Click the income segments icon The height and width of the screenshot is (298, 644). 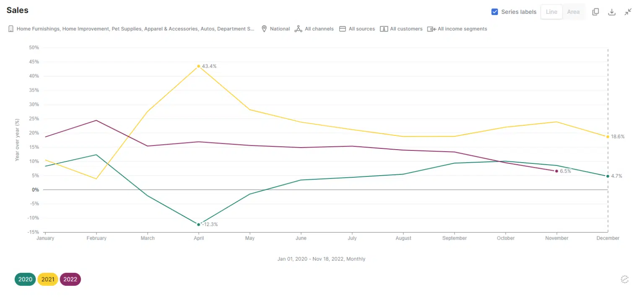point(431,29)
